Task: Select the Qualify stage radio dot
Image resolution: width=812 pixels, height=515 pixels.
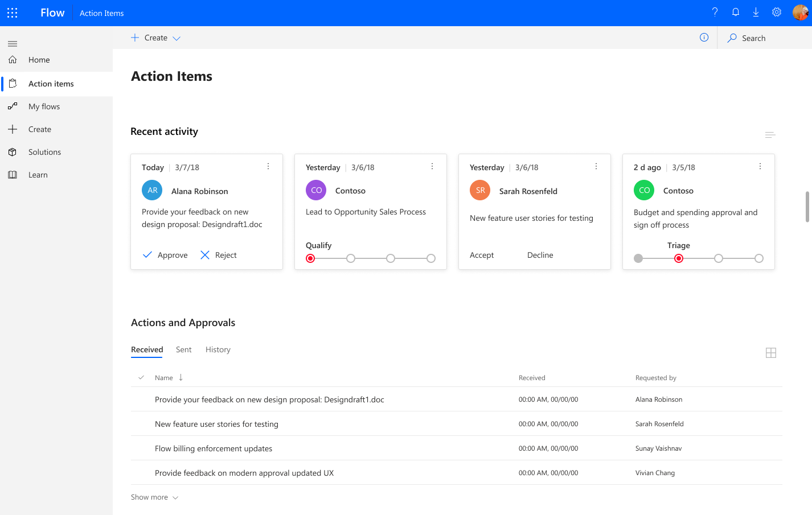Action: pos(310,258)
